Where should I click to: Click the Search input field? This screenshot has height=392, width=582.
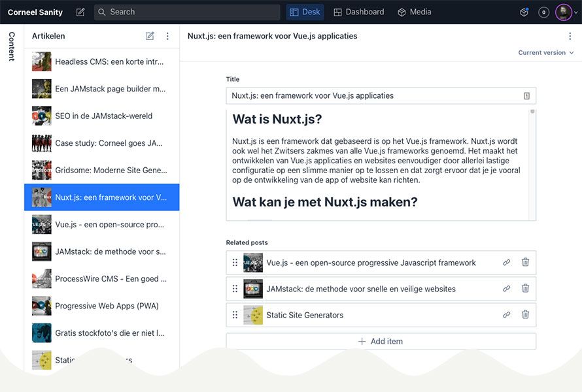pos(187,12)
